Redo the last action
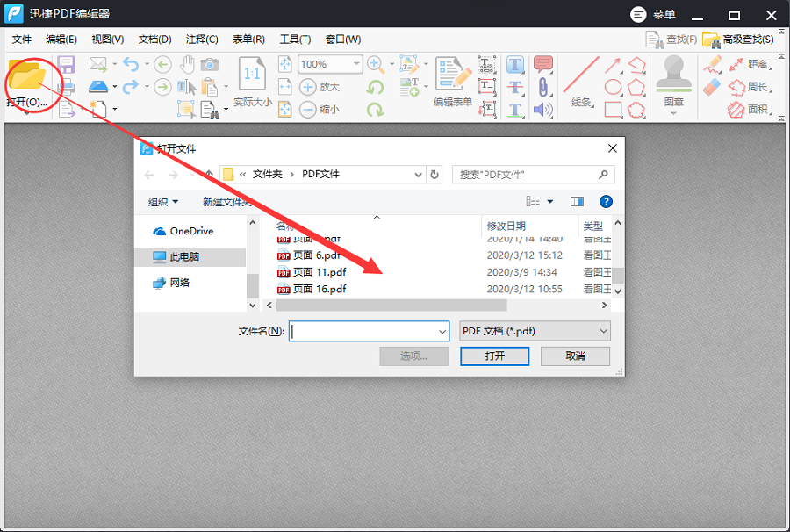The image size is (790, 532). click(131, 87)
